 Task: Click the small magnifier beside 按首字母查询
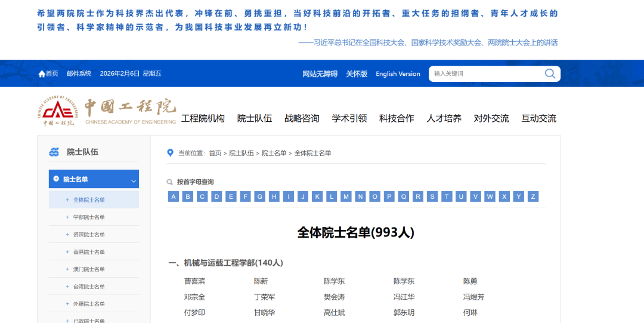pos(170,182)
